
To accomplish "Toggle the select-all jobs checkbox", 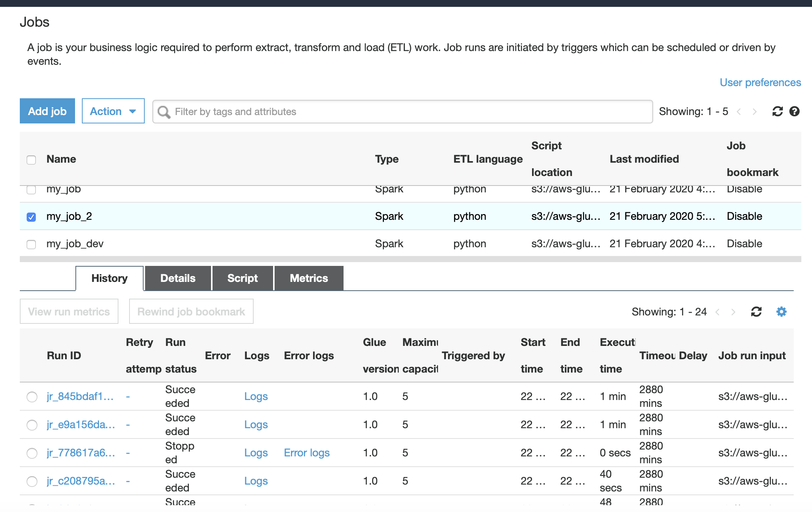I will tap(31, 160).
